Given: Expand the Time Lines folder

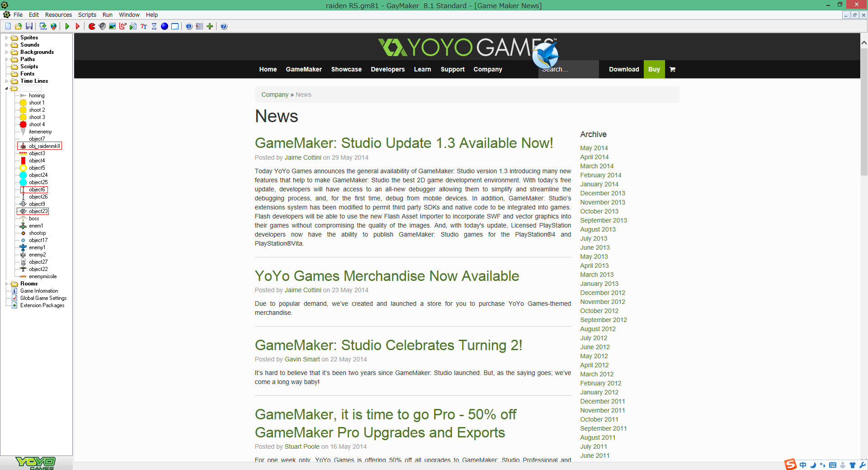Looking at the screenshot, I should [x=6, y=81].
